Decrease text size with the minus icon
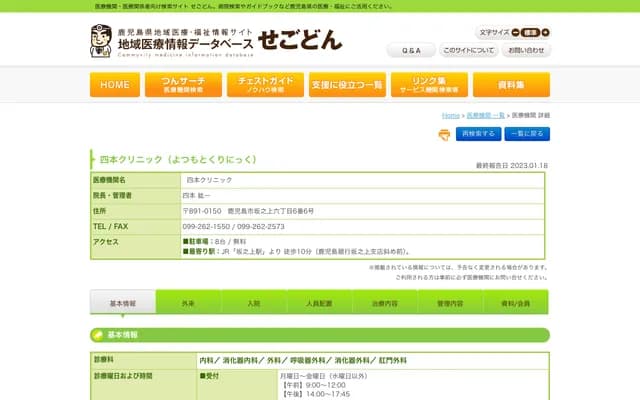The width and height of the screenshot is (640, 400). click(516, 33)
